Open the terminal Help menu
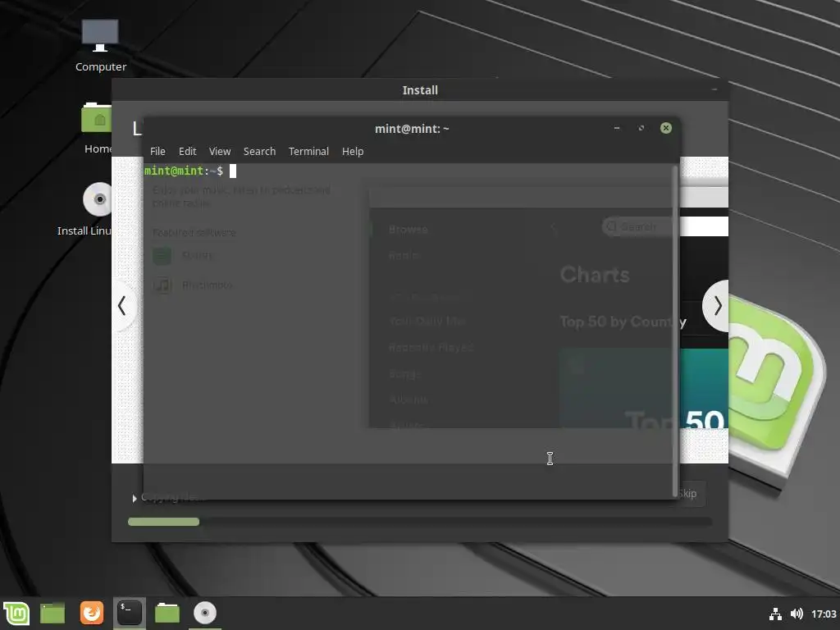840x630 pixels. click(353, 152)
